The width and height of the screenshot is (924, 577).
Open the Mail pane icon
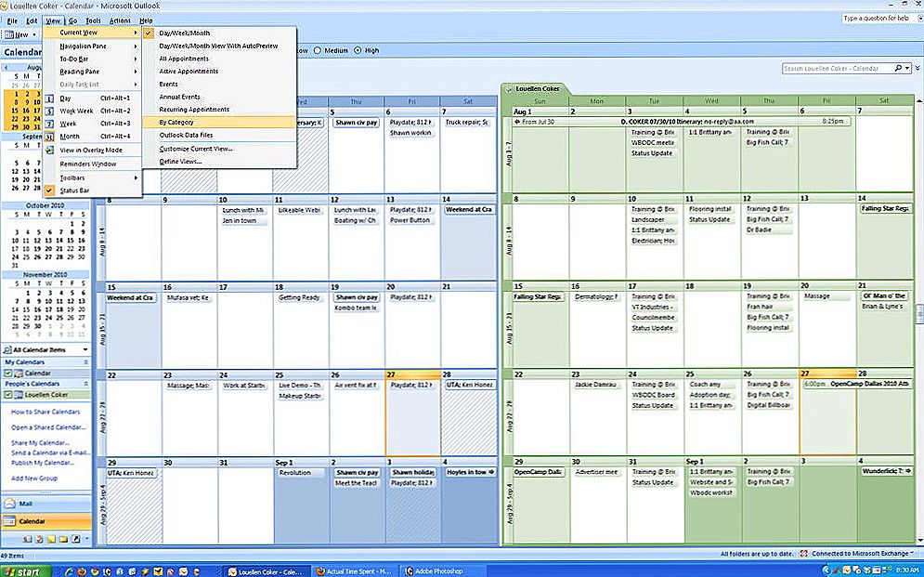(10, 504)
